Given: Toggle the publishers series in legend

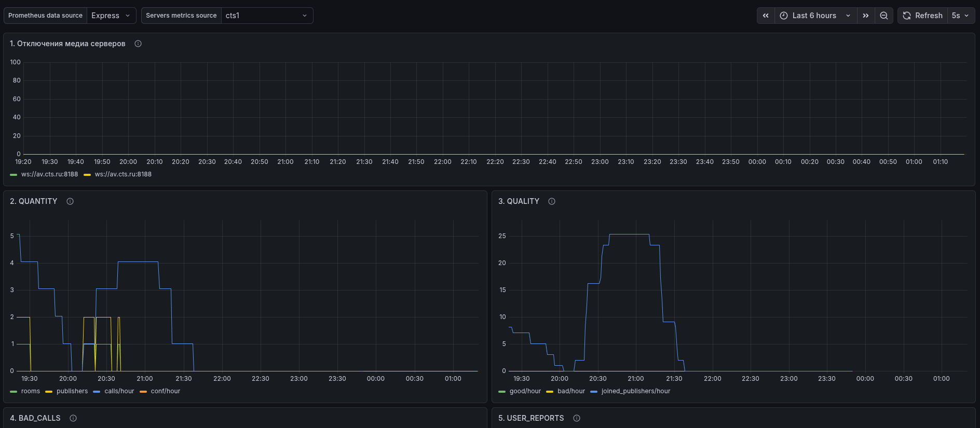Looking at the screenshot, I should [72, 391].
